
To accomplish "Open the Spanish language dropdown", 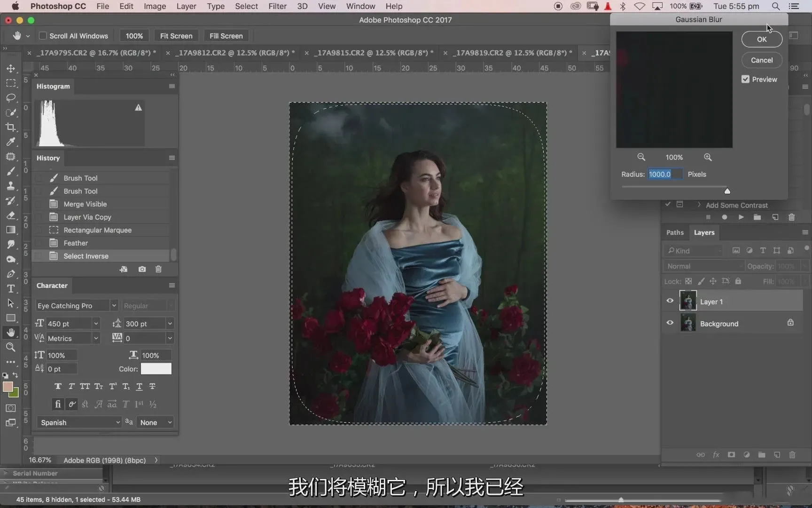I will point(79,422).
